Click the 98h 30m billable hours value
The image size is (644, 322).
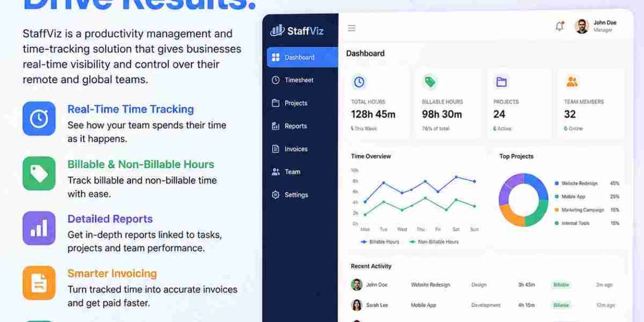point(442,114)
